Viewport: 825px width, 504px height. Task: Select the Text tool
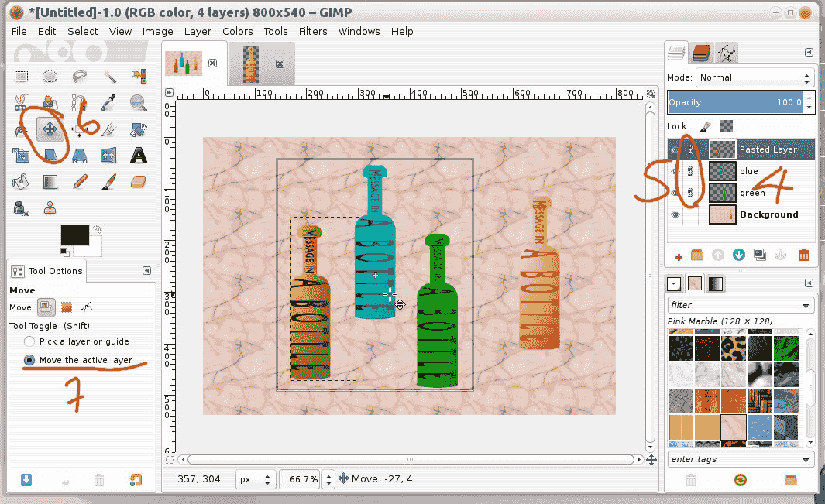tap(137, 155)
